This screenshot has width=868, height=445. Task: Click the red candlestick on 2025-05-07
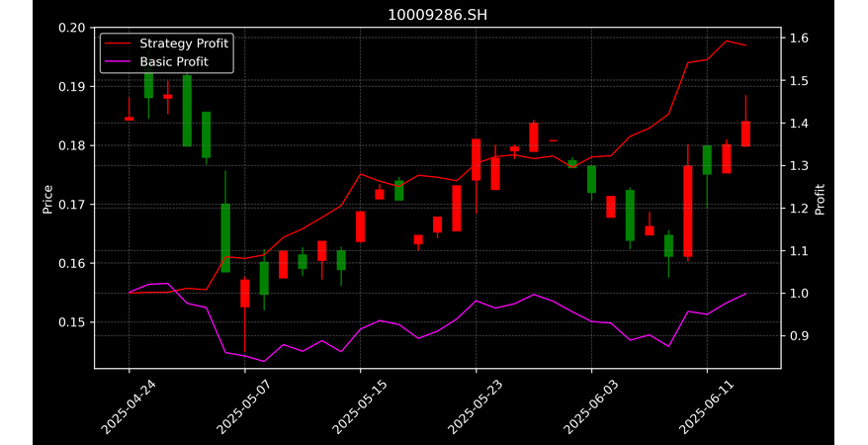click(244, 294)
